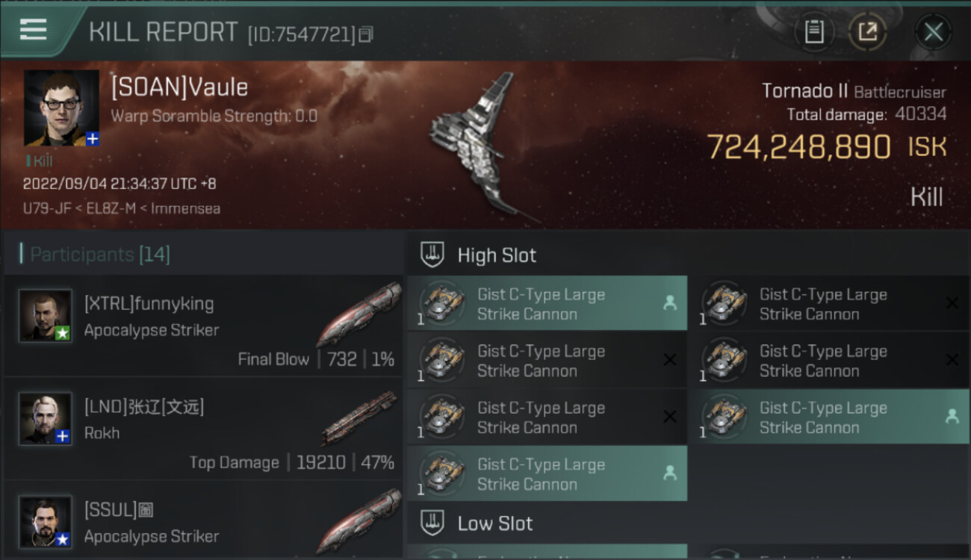Screen dimensions: 971x560
Task: Click the Low Slot section icon
Action: (433, 523)
